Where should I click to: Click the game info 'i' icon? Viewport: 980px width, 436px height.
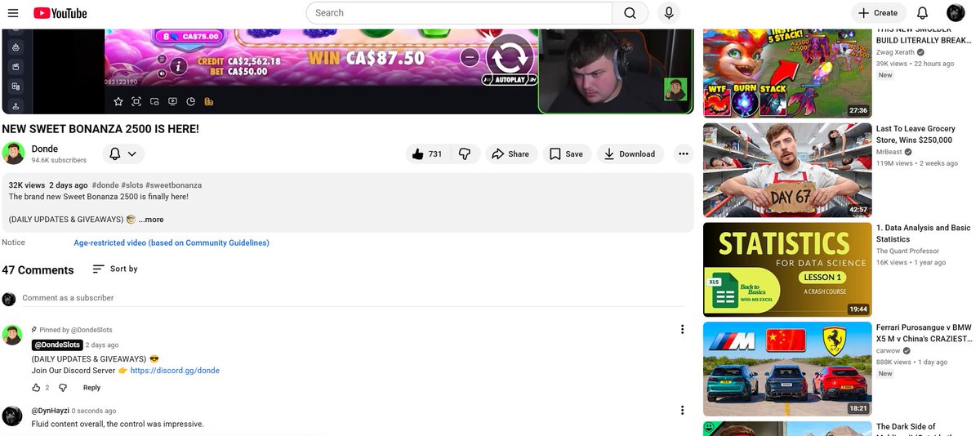[x=180, y=67]
